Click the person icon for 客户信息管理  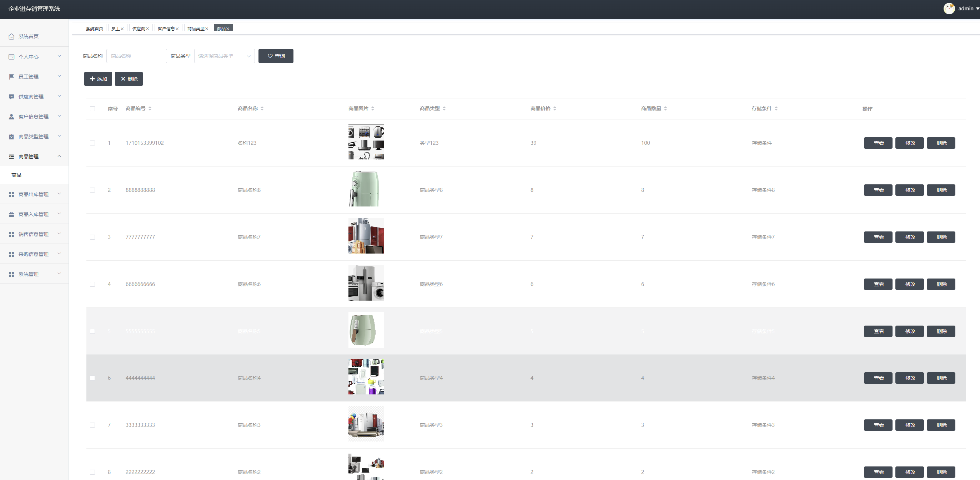pyautogui.click(x=11, y=117)
